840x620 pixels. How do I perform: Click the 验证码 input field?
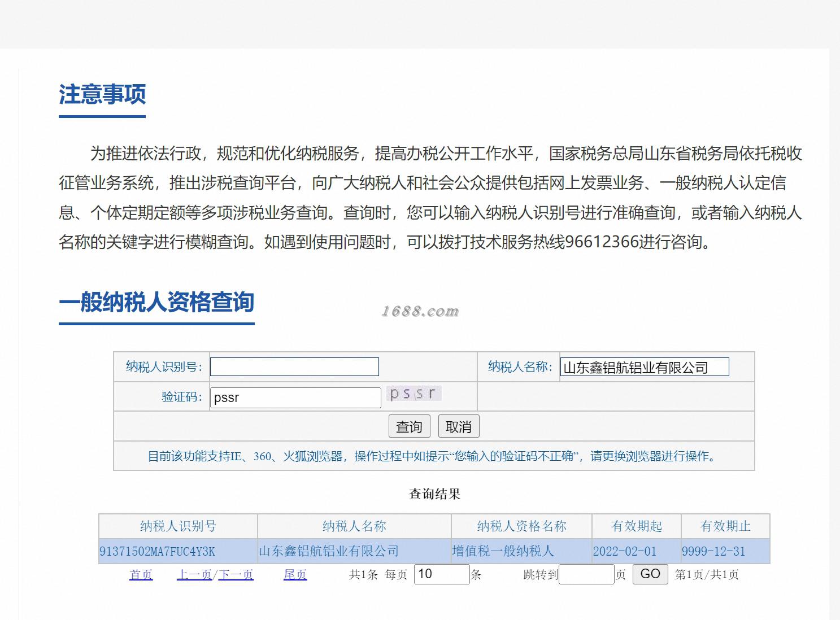click(295, 398)
